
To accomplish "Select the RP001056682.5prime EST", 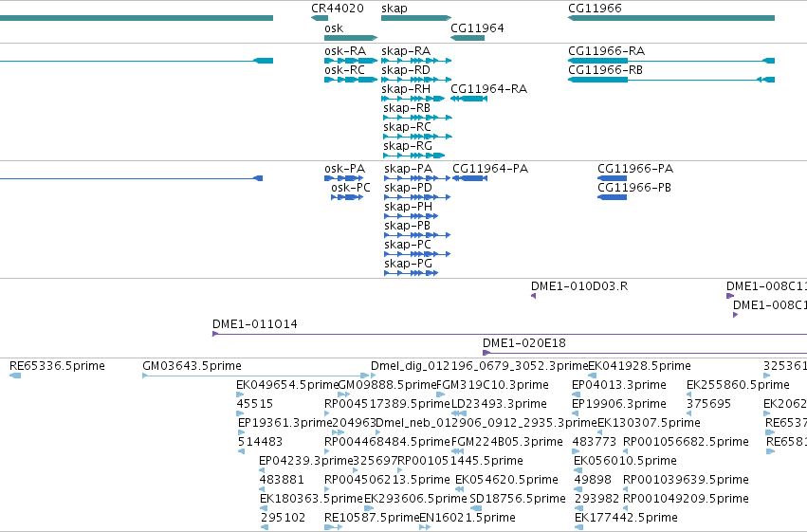I will [625, 451].
